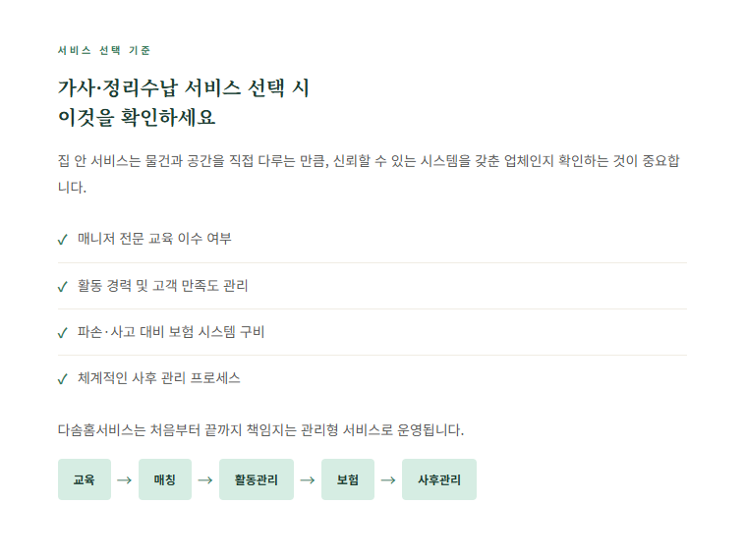
Task: Click the checkmark beside 활동 경력 및 고객 만족도 관리
Action: tap(63, 287)
